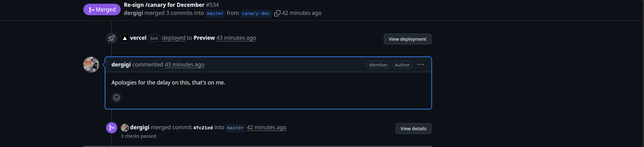Viewport: 644px width, 147px height.
Task: Click dergigi username in comment header
Action: point(121,65)
